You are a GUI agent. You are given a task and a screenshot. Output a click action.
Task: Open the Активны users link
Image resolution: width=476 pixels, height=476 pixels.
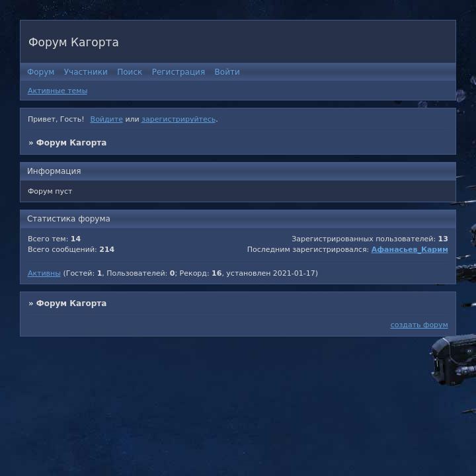44,273
